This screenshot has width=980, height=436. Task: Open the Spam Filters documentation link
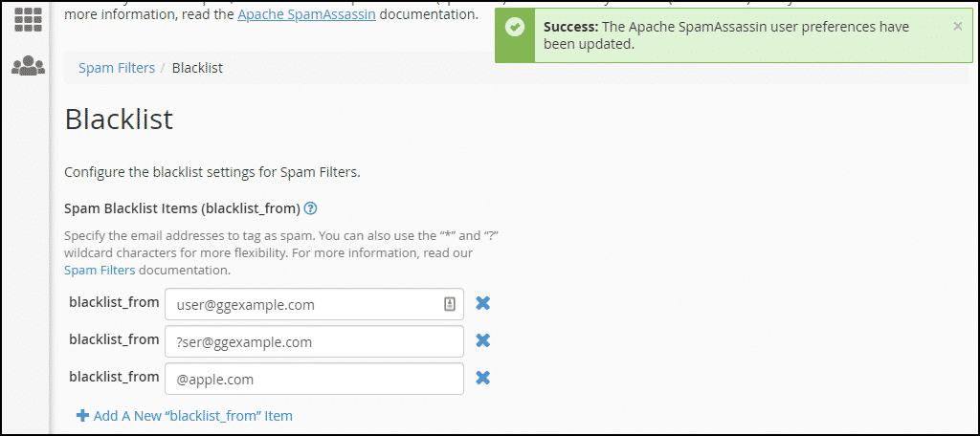(x=100, y=271)
